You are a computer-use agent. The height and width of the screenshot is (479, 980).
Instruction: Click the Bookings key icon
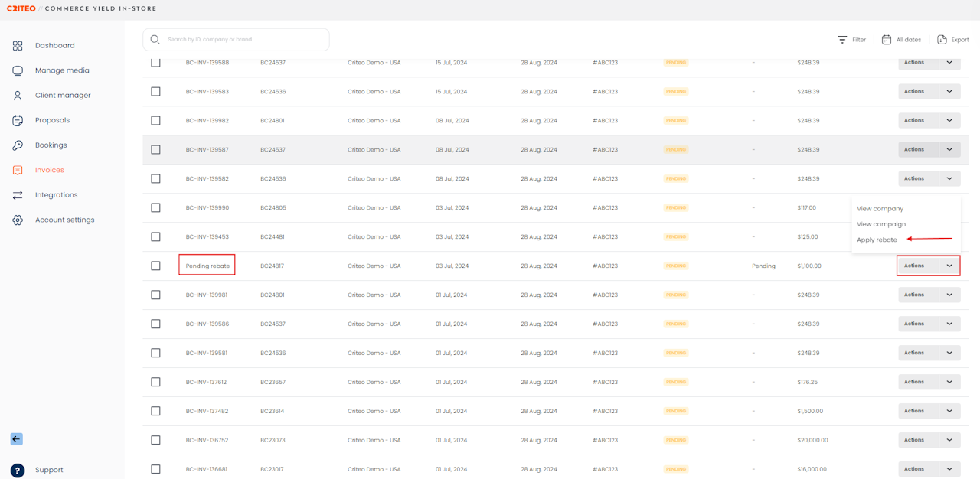pyautogui.click(x=18, y=145)
